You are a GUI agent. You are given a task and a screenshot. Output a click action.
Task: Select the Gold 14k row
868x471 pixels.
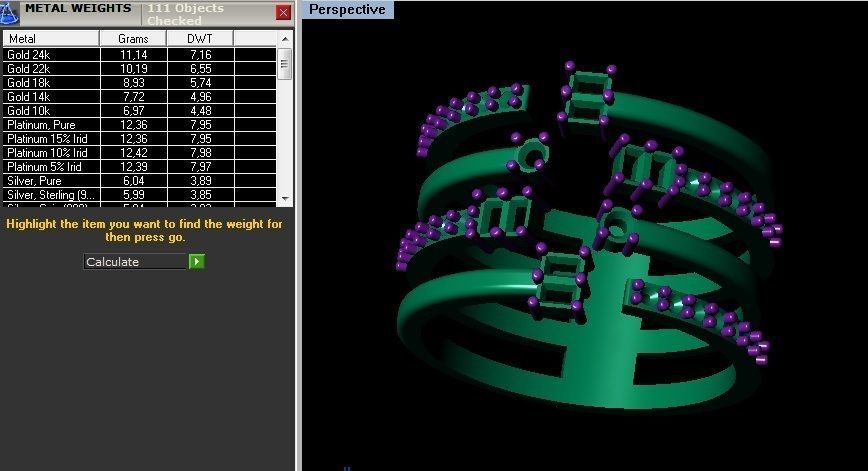coord(140,96)
